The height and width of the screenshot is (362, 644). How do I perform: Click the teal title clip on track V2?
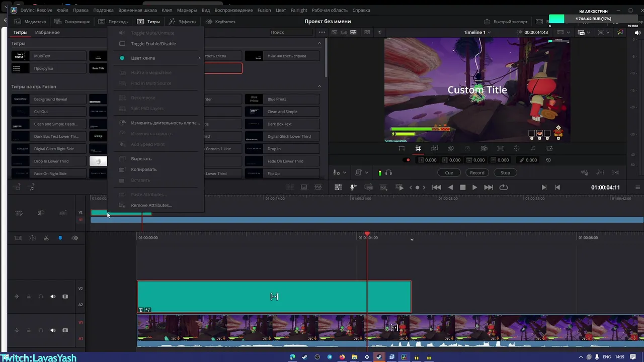(x=274, y=297)
